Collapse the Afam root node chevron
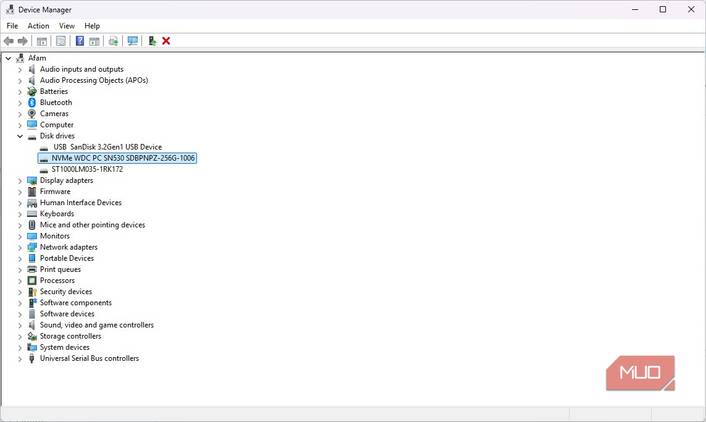 [x=8, y=58]
